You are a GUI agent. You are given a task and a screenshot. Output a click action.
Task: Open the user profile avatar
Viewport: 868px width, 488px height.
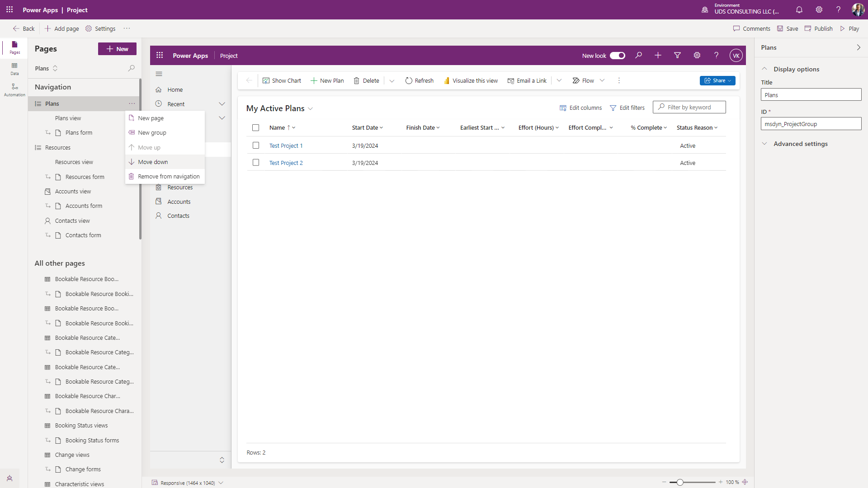(858, 9)
